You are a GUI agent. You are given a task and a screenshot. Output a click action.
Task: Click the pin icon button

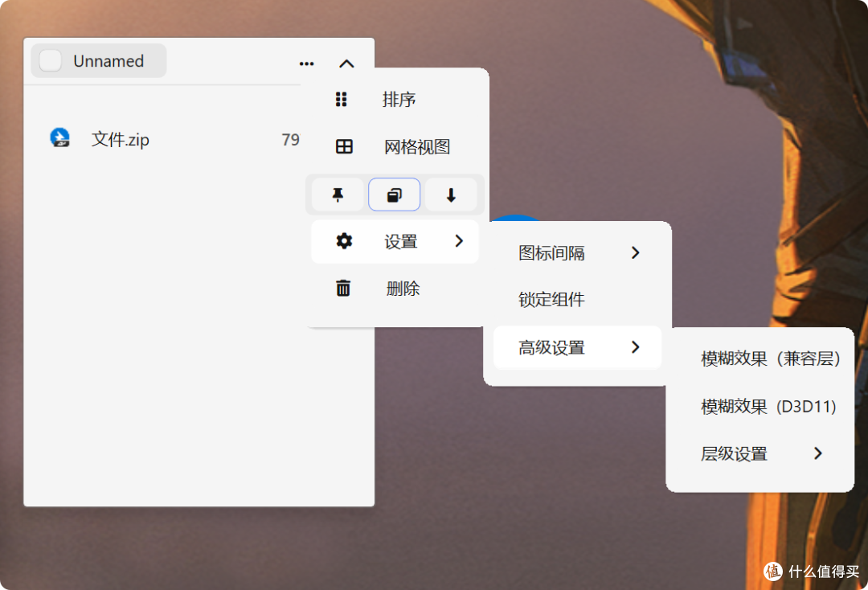click(338, 195)
